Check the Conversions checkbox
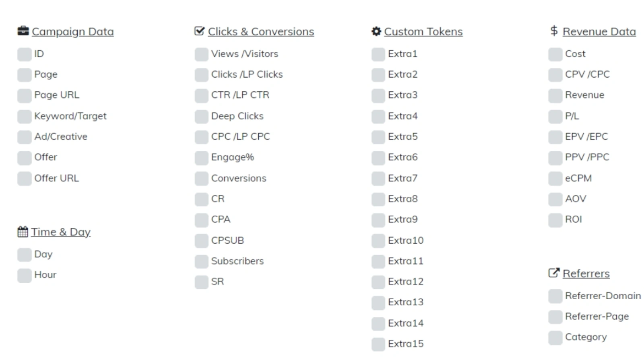The width and height of the screenshot is (644, 362). pos(202,179)
